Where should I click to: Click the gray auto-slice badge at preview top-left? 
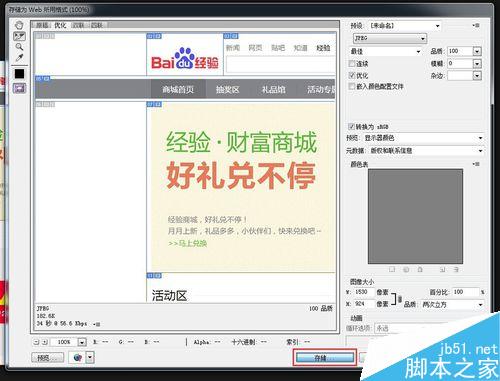[45, 36]
